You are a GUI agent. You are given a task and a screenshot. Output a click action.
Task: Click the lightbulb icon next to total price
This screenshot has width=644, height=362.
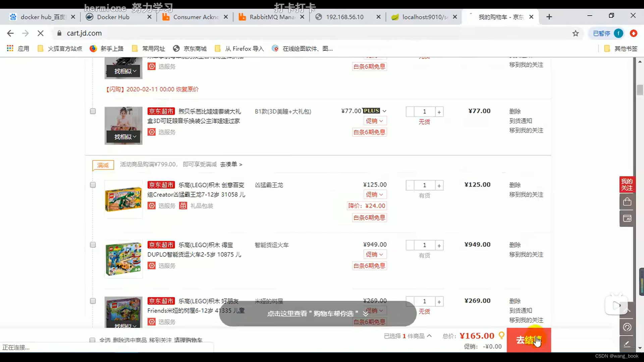click(501, 335)
